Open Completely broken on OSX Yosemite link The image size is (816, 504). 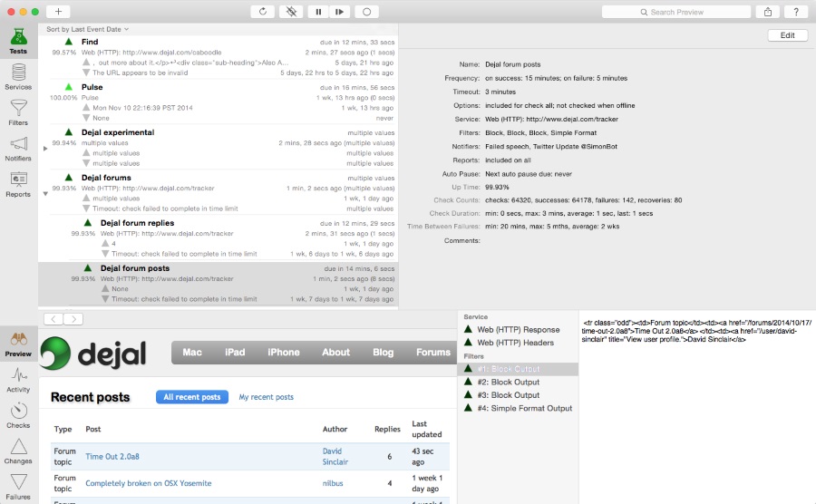tap(149, 483)
